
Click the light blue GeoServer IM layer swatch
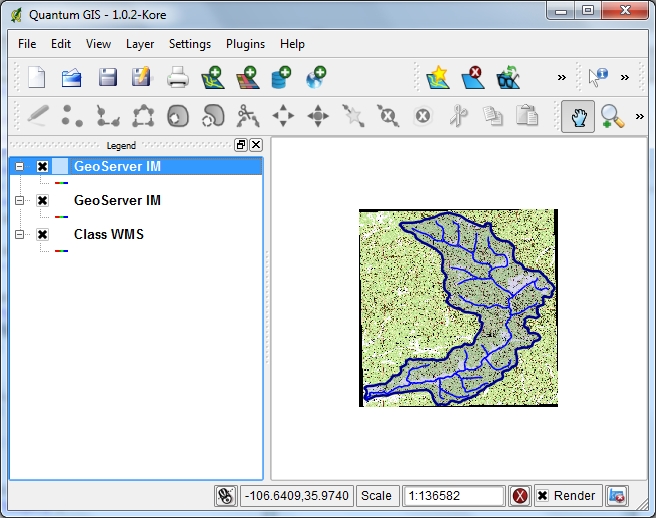click(x=60, y=167)
